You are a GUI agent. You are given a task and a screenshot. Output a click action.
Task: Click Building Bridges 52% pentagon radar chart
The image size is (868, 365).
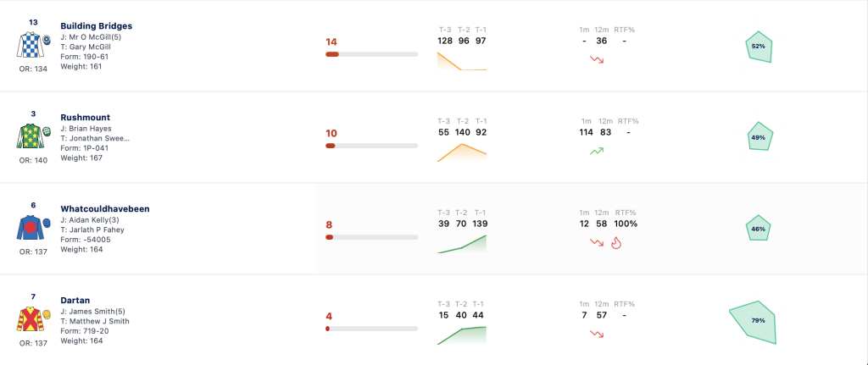pyautogui.click(x=759, y=47)
